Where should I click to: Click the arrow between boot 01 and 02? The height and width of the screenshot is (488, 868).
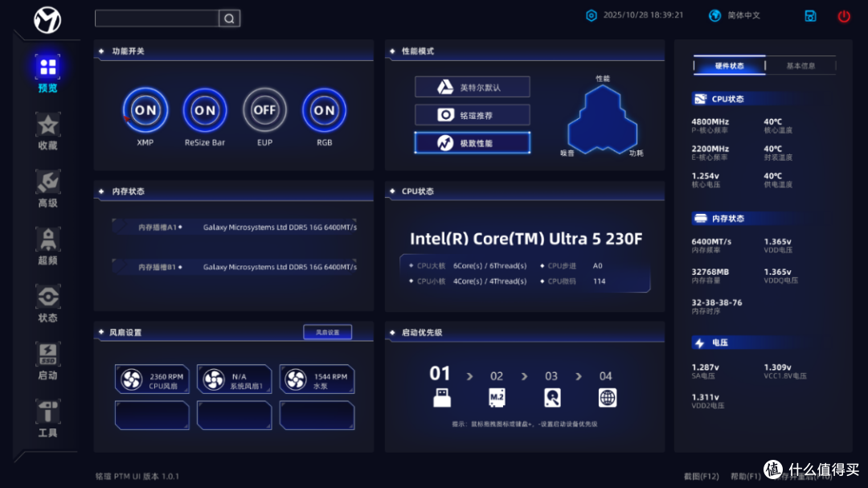[469, 377]
